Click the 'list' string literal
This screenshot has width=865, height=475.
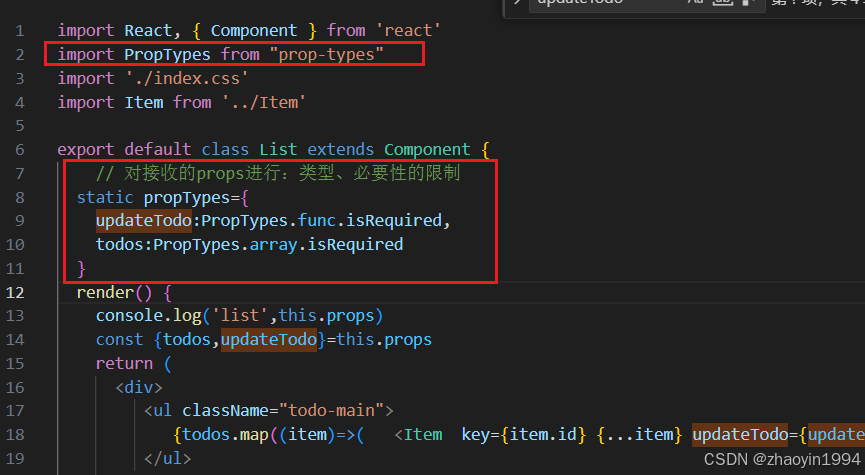[x=240, y=316]
